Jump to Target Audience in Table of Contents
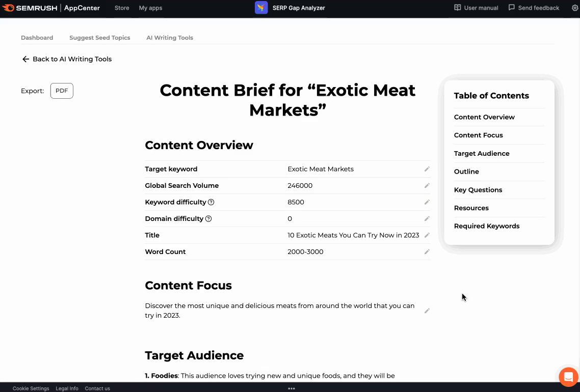Viewport: 580px width, 392px height. pyautogui.click(x=482, y=153)
